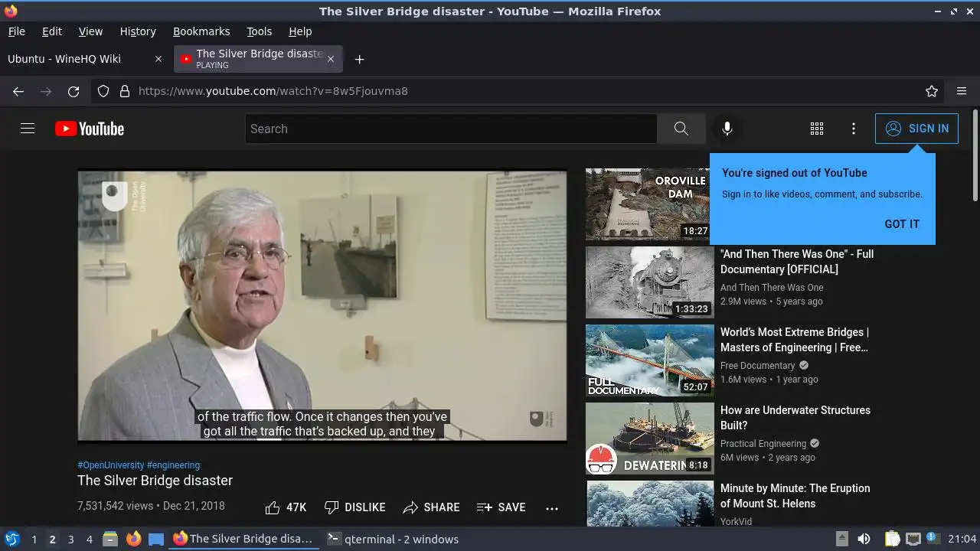Click the Oroville Dam video thumbnail

pyautogui.click(x=649, y=204)
